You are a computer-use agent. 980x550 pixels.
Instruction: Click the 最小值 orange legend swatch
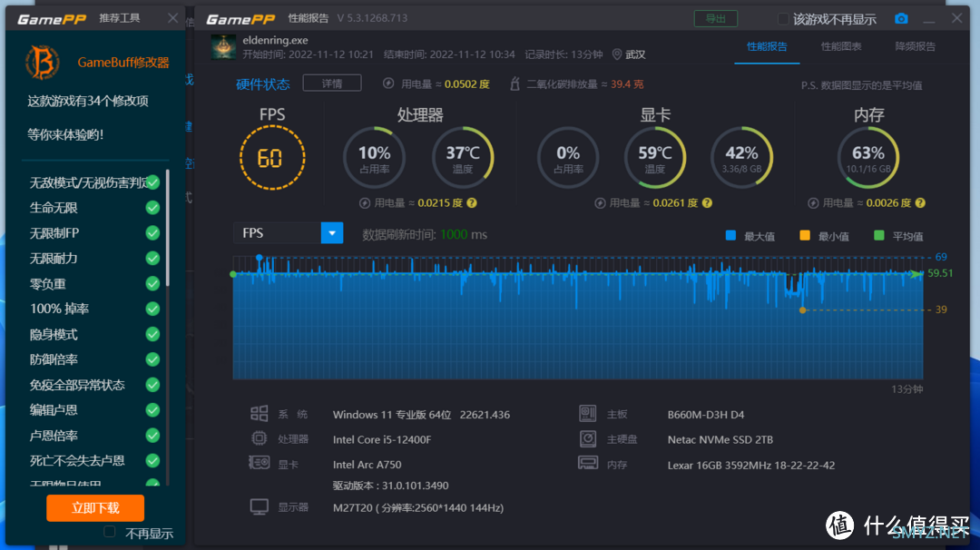[805, 236]
